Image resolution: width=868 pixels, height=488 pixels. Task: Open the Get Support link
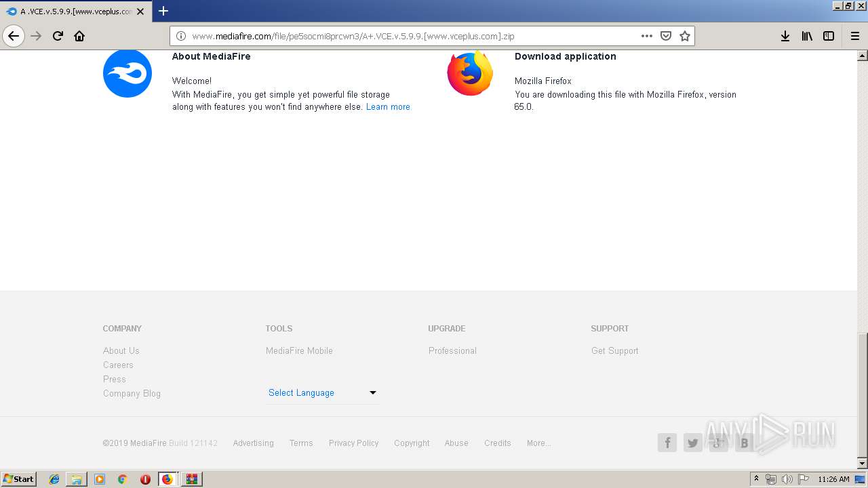pos(615,350)
